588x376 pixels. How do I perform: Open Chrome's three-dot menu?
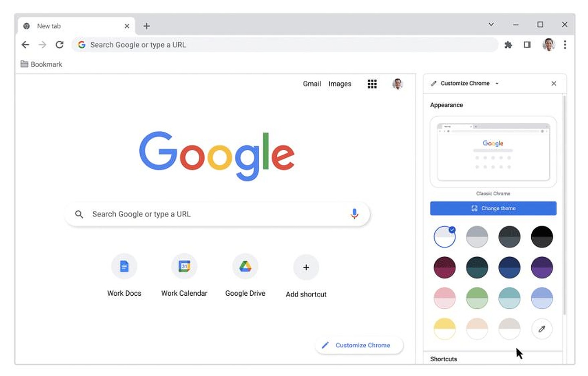pyautogui.click(x=565, y=45)
